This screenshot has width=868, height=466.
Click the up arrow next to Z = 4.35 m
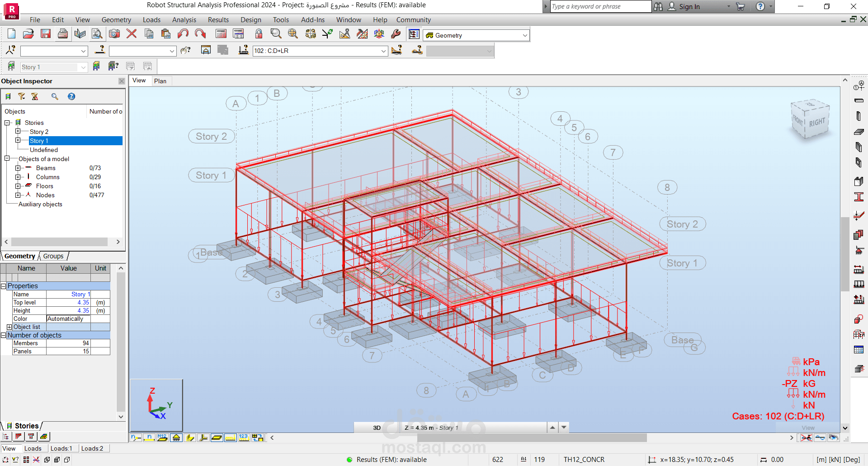tap(552, 428)
